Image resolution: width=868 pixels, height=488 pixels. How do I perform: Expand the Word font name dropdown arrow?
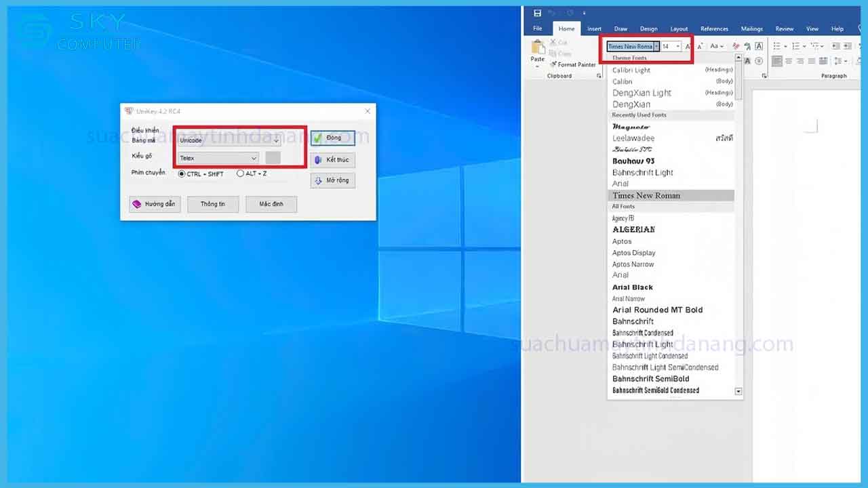(x=656, y=46)
